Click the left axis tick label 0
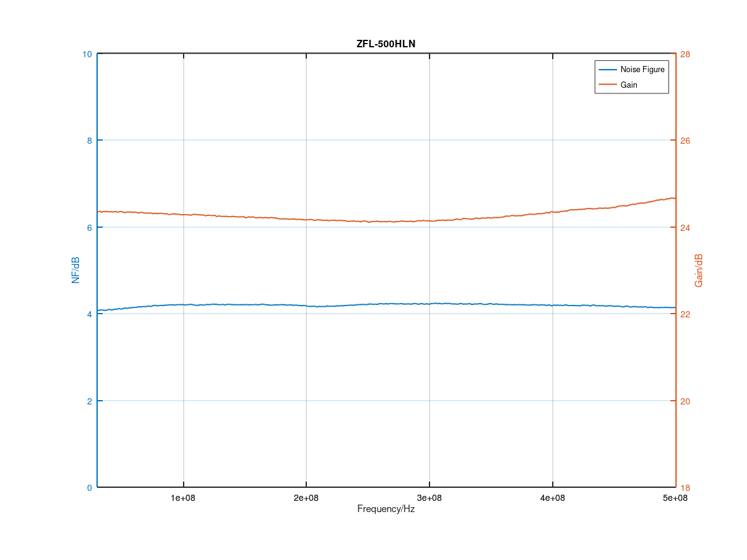 pos(90,488)
